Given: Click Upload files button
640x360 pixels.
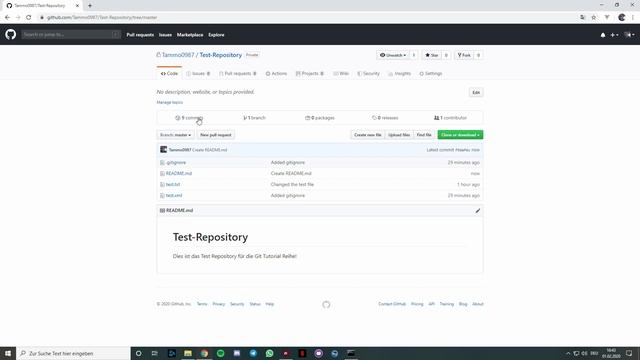Looking at the screenshot, I should 399,135.
